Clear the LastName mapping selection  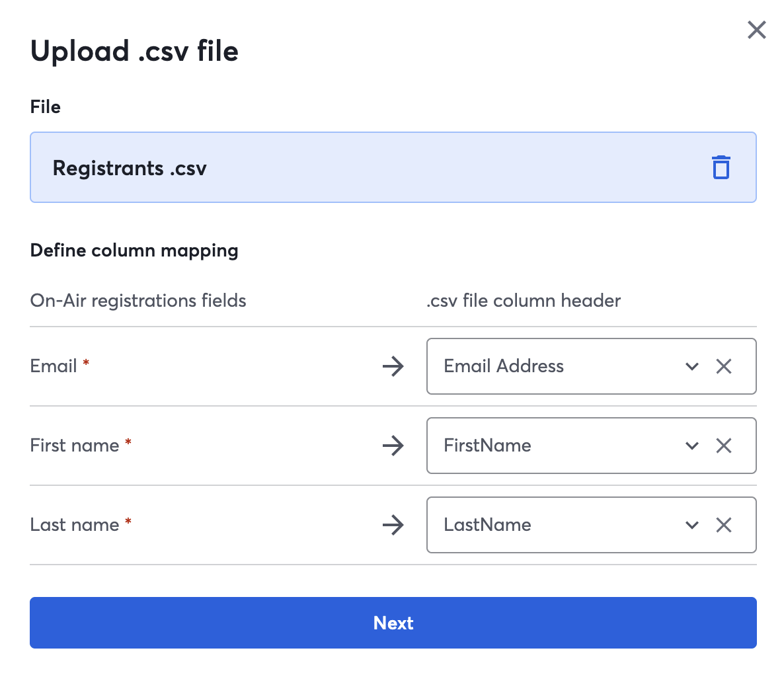pos(723,525)
